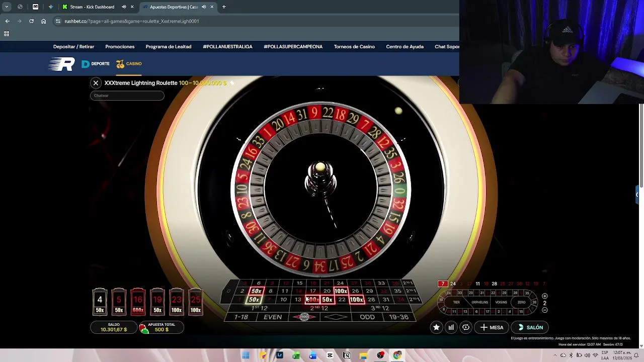Open a new browser tab
Image resolution: width=644 pixels, height=362 pixels.
coord(224,7)
